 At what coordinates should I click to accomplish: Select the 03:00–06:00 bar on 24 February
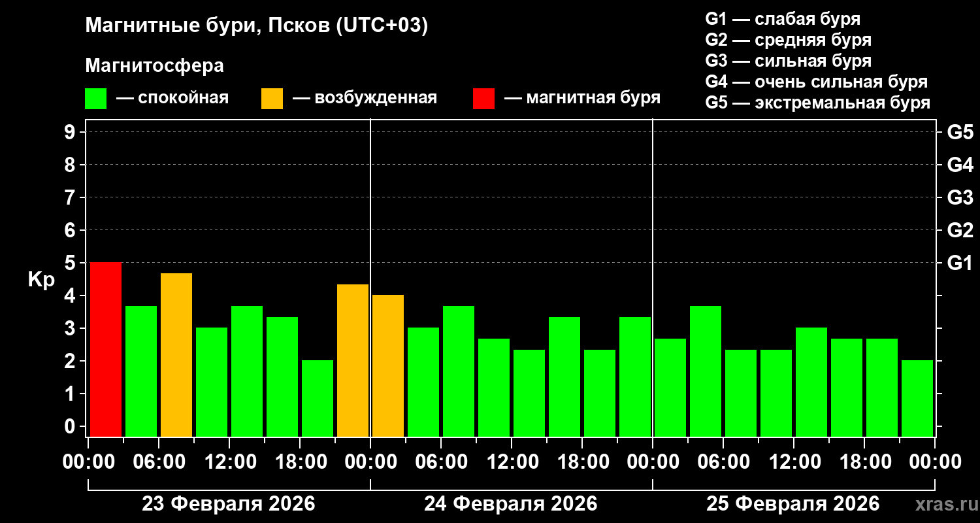[423, 382]
